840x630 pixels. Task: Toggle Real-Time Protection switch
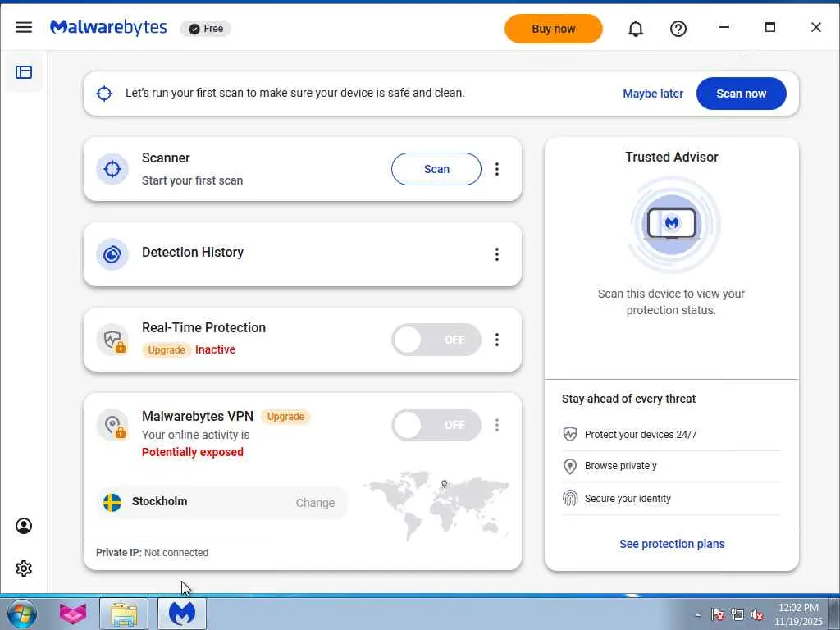pos(436,340)
